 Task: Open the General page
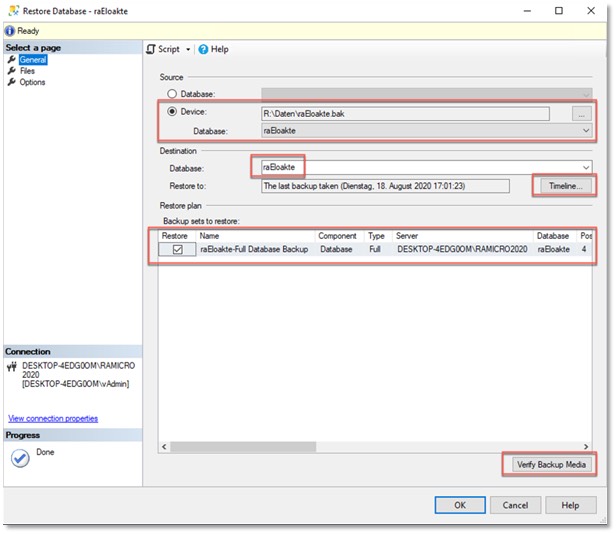coord(33,60)
